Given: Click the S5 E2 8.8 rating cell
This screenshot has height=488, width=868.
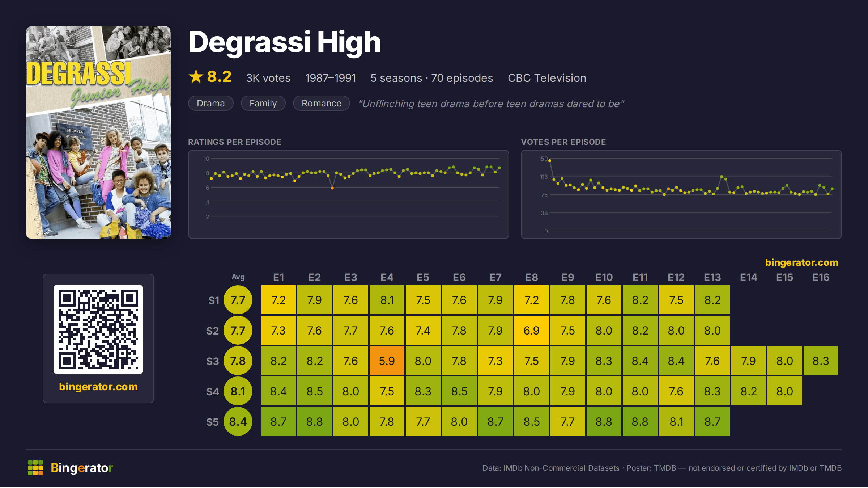Looking at the screenshot, I should 315,422.
